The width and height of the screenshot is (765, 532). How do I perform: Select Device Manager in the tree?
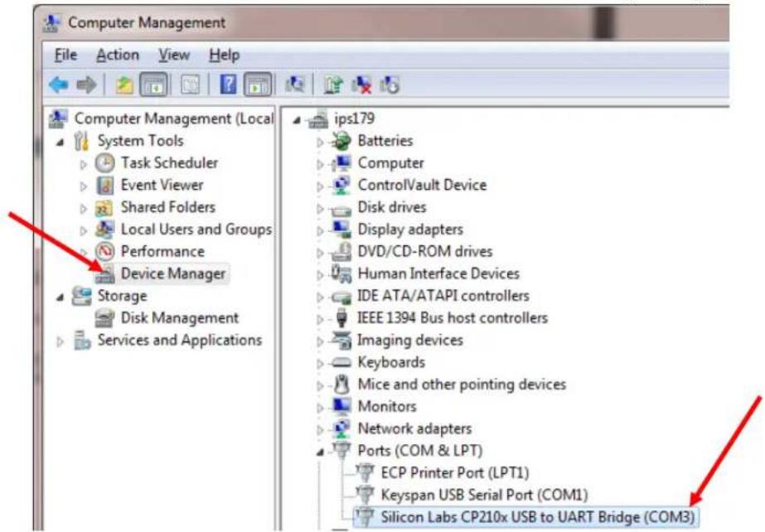(x=172, y=273)
